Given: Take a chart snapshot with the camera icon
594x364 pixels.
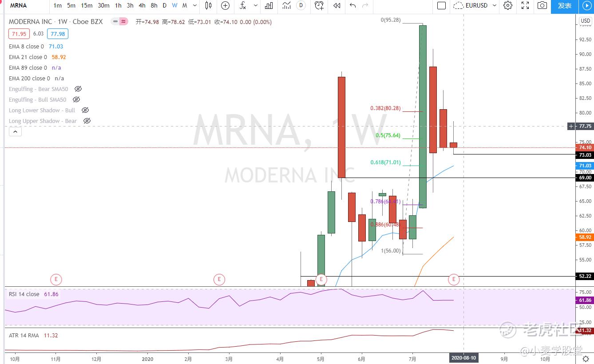Looking at the screenshot, I should click(x=542, y=6).
